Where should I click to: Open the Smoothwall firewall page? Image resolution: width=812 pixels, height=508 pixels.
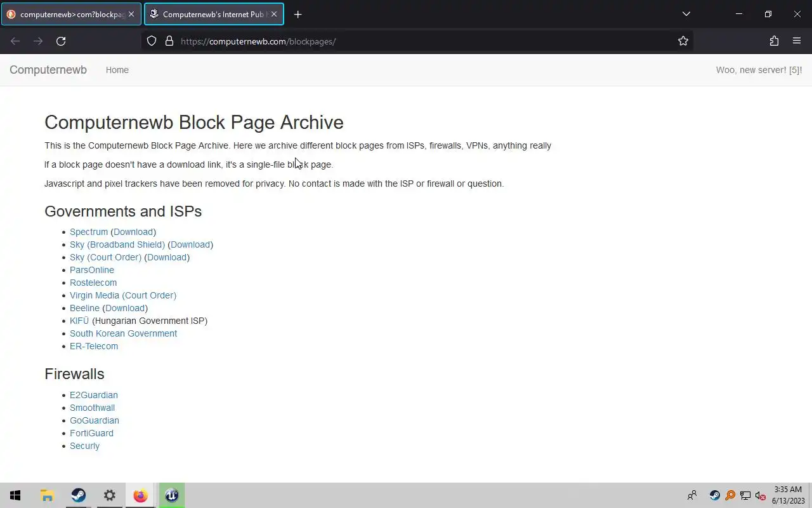pos(92,408)
